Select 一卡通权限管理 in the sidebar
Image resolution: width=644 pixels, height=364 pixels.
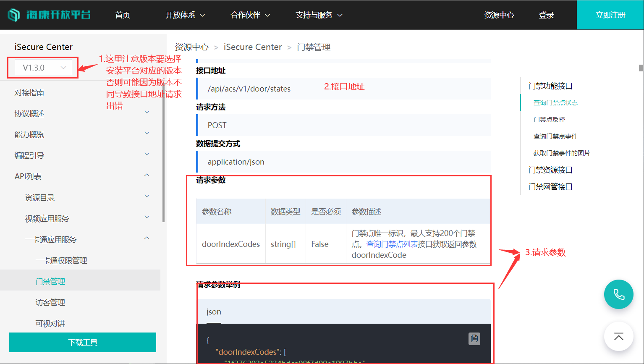click(x=61, y=261)
